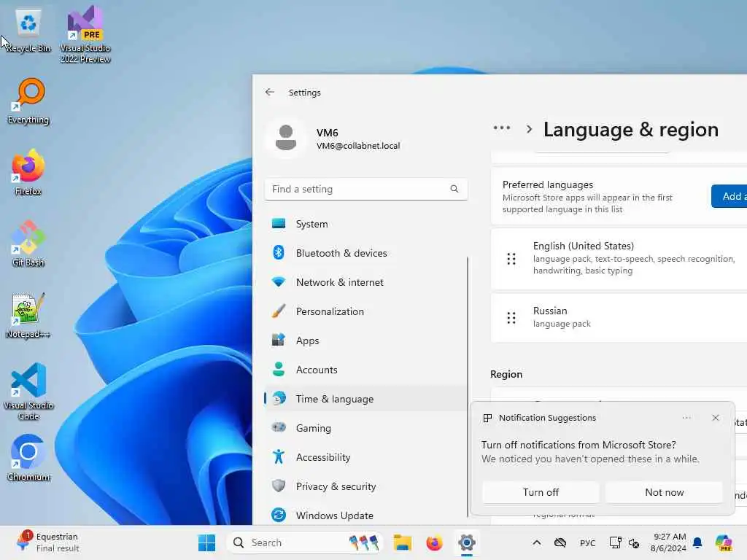Click the breadcrumb chevron before Language & region
747x560 pixels.
coord(529,129)
